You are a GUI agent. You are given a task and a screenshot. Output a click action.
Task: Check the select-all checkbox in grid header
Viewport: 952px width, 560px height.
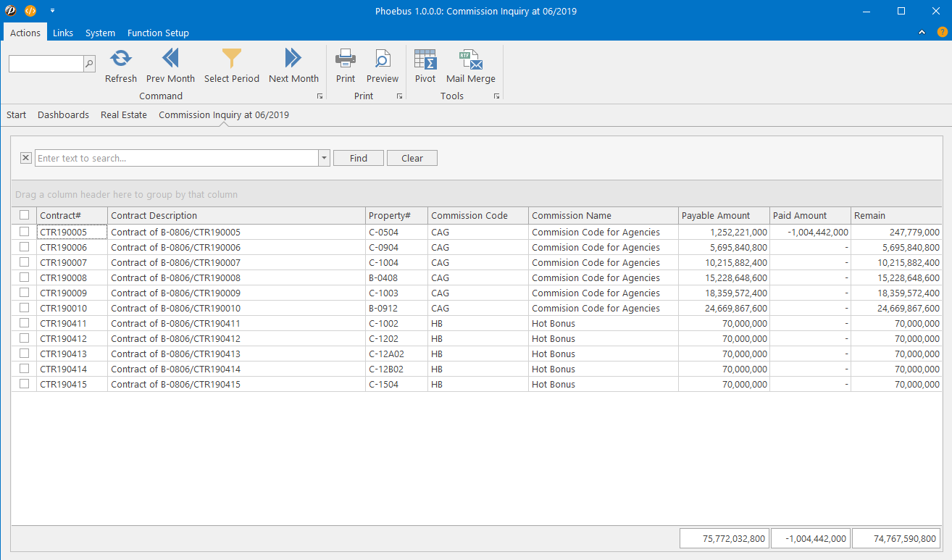coord(25,215)
